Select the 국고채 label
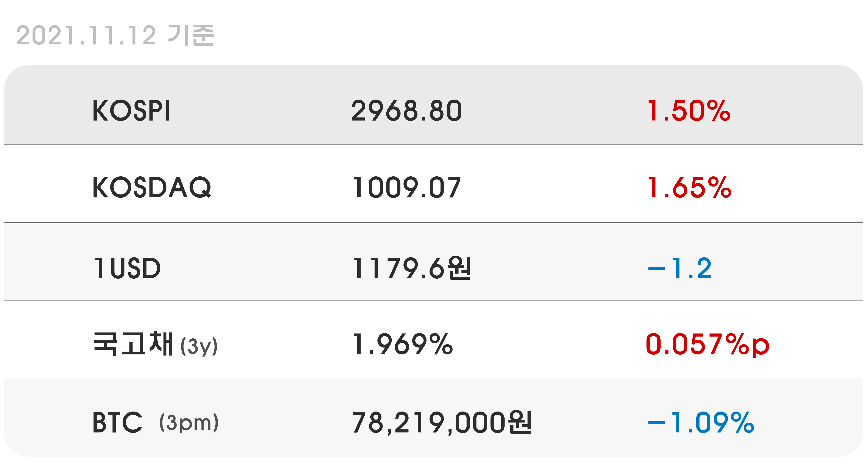Viewport: 868px width, 466px height. click(133, 344)
